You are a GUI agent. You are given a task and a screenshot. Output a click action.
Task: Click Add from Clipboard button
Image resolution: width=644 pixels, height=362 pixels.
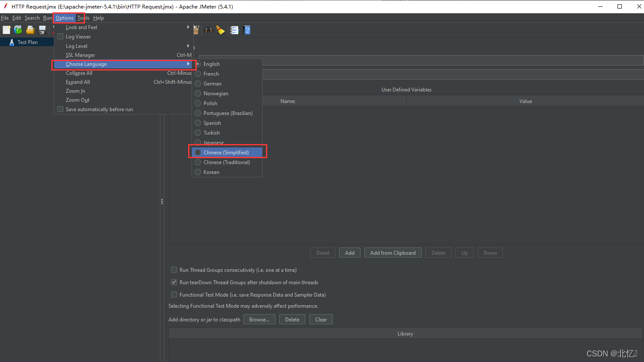point(393,253)
